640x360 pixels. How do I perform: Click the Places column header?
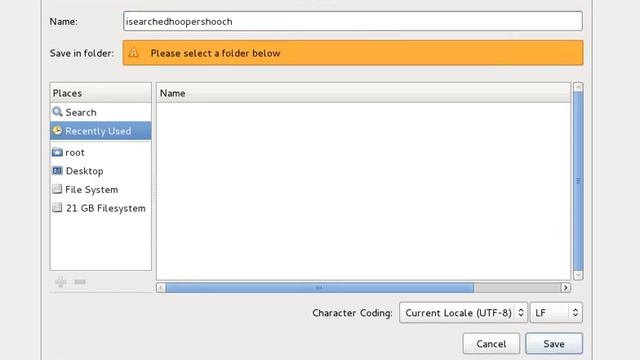[x=100, y=93]
